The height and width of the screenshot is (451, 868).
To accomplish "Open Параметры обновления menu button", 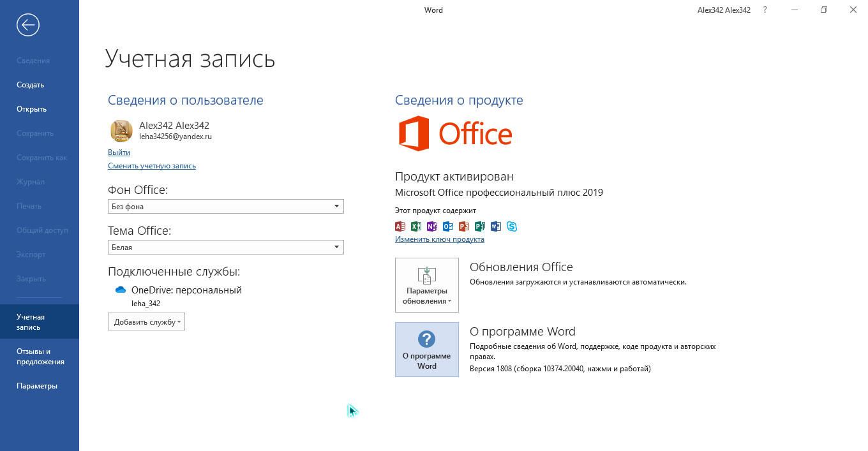I will (426, 285).
